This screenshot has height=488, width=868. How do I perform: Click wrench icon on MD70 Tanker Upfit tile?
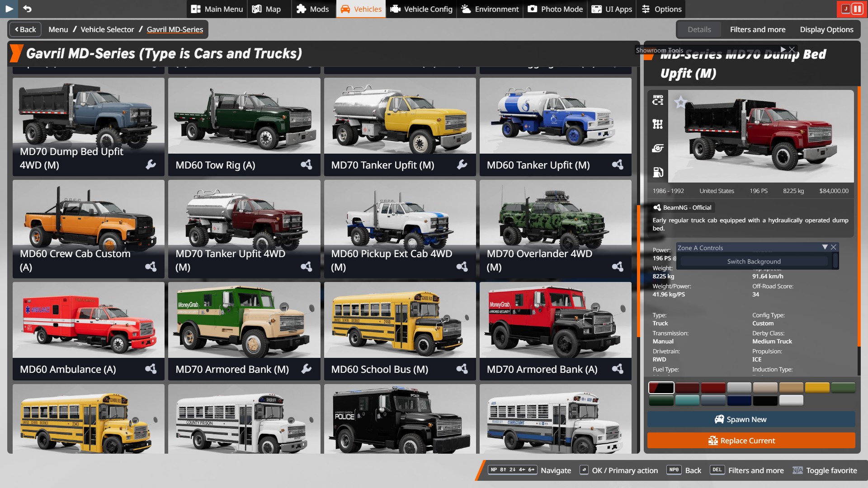click(x=462, y=165)
